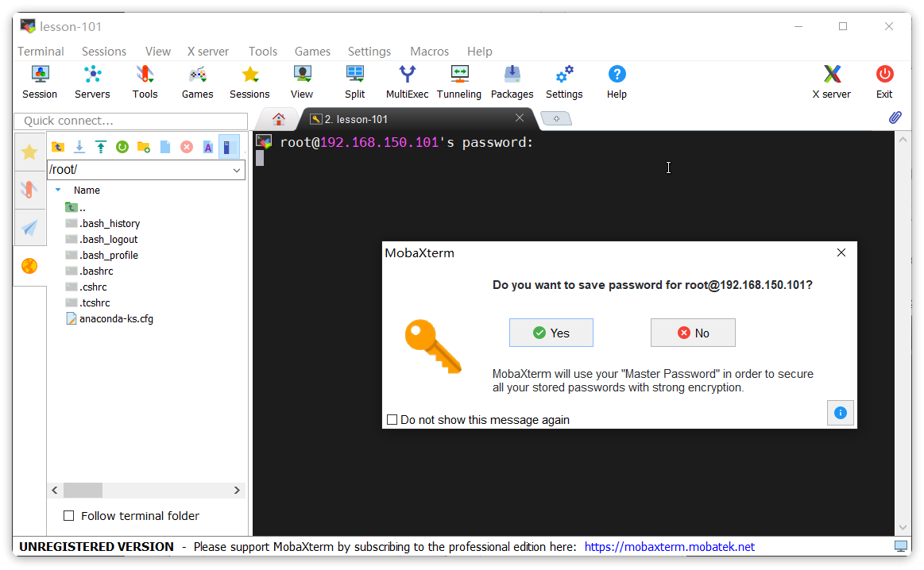Screen dimensions: 924x570
Task: Click the Name column sort arrow
Action: coord(58,191)
